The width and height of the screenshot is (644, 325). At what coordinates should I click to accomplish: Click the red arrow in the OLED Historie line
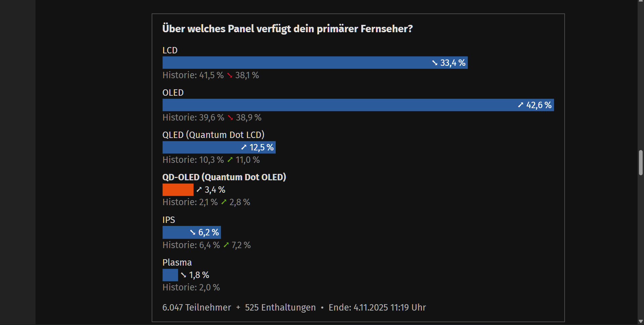pyautogui.click(x=230, y=118)
